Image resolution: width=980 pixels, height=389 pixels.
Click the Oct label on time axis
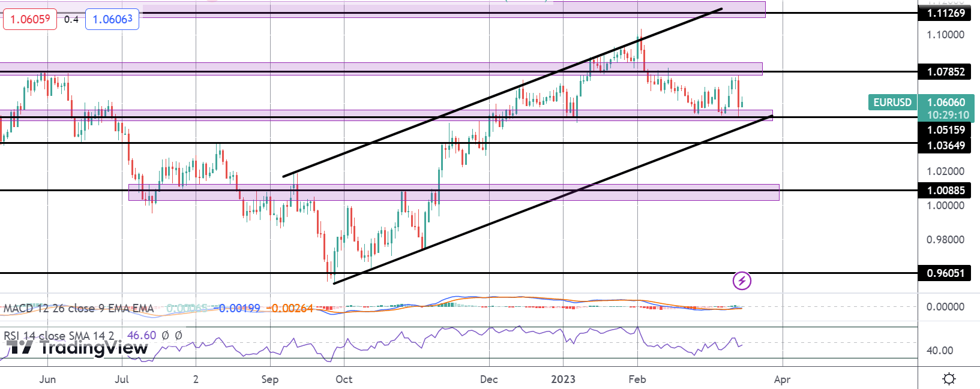[x=344, y=379]
